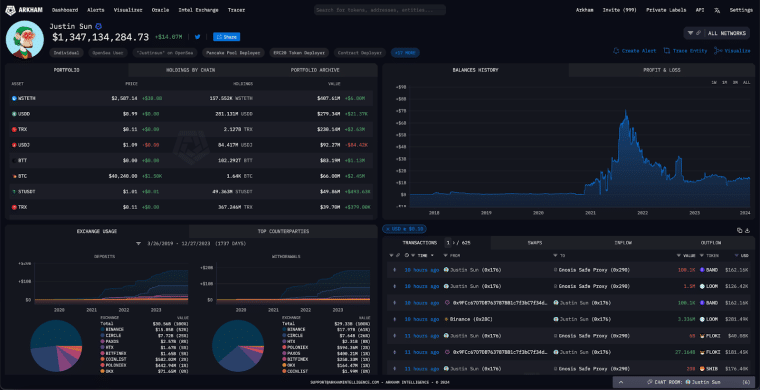Screen dimensions: 760x390
Task: Click the STUSDT token icon
Action: (x=14, y=191)
